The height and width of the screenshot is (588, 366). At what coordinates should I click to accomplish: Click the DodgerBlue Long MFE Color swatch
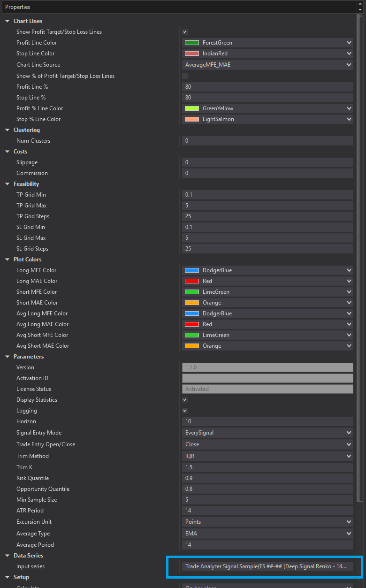pyautogui.click(x=192, y=270)
